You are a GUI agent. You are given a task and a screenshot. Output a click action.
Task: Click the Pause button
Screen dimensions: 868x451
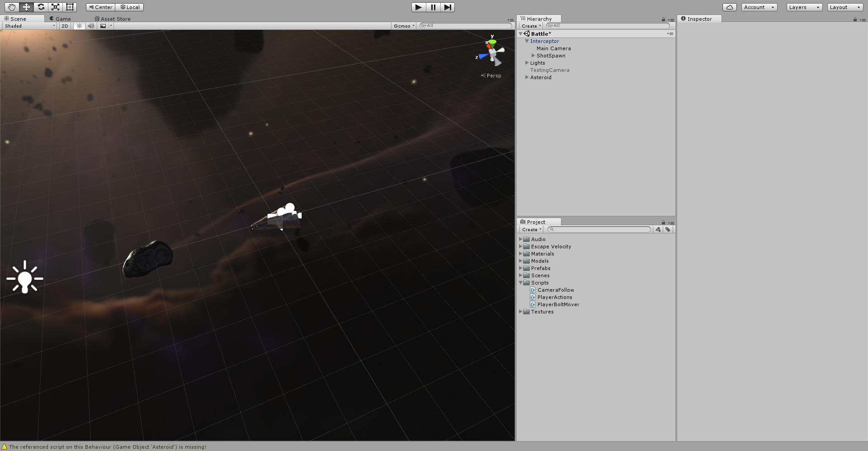[x=433, y=7]
